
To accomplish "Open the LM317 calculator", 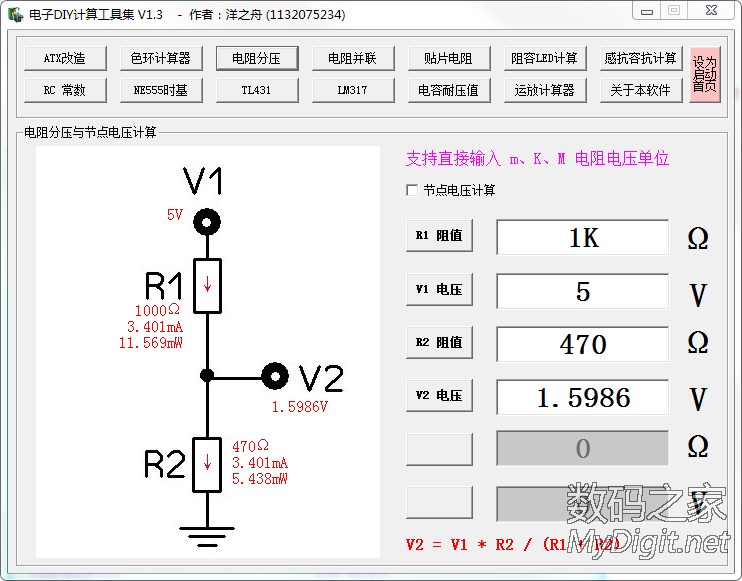I will pyautogui.click(x=353, y=90).
